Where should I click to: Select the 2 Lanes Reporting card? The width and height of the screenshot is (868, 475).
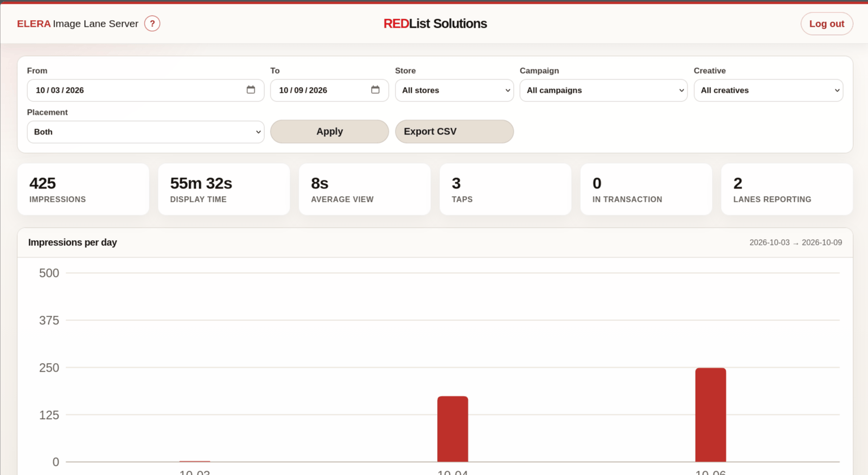coord(787,189)
